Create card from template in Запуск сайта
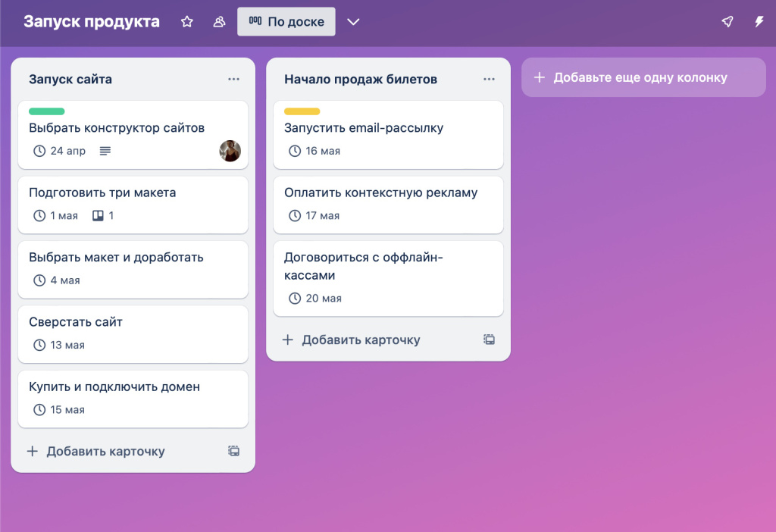 click(234, 451)
